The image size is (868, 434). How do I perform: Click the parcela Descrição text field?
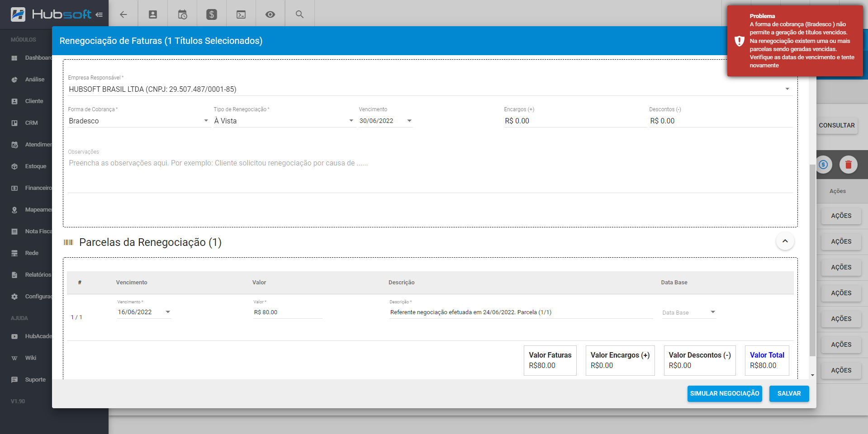pyautogui.click(x=521, y=312)
